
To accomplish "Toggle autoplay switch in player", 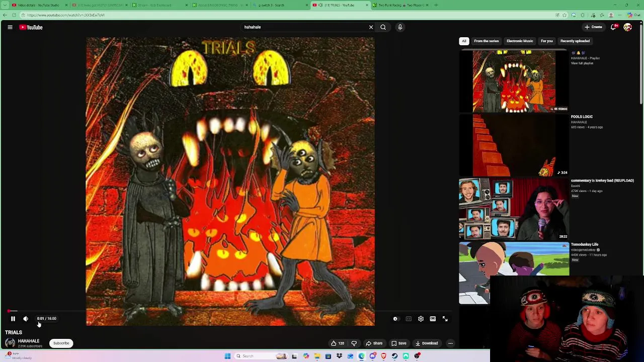I will click(x=395, y=318).
